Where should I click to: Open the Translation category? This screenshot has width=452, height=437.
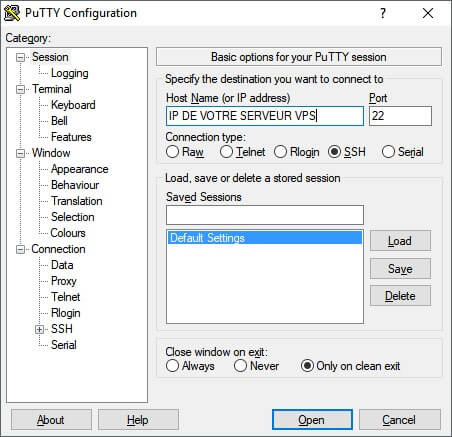77,201
